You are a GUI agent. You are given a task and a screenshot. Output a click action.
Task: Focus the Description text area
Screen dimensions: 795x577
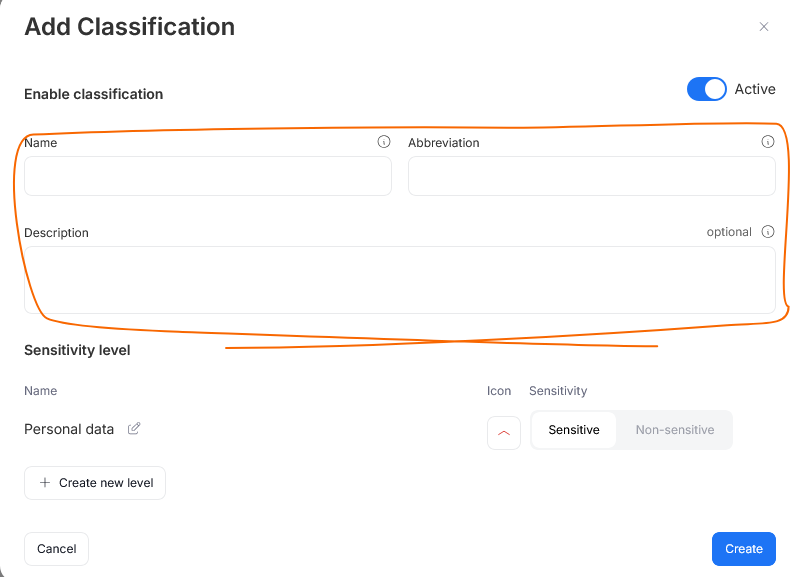[x=399, y=280]
